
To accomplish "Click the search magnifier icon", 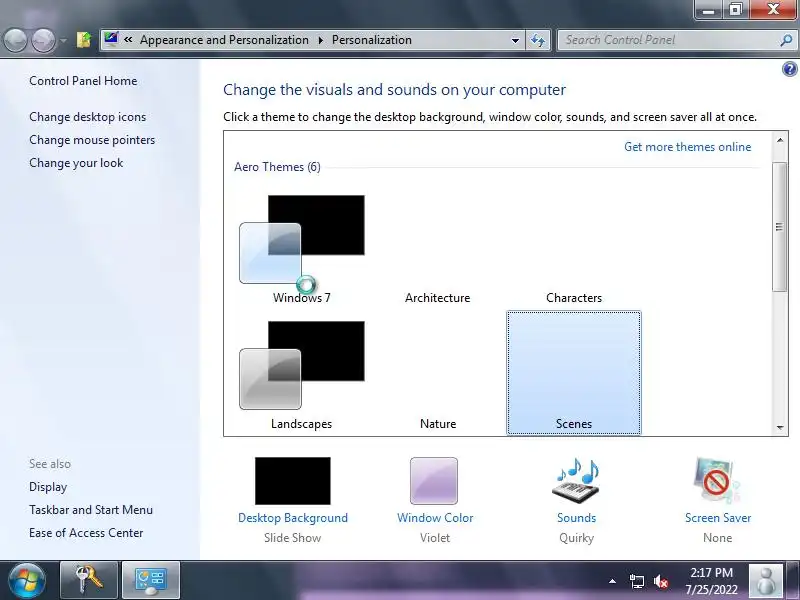I will 786,40.
